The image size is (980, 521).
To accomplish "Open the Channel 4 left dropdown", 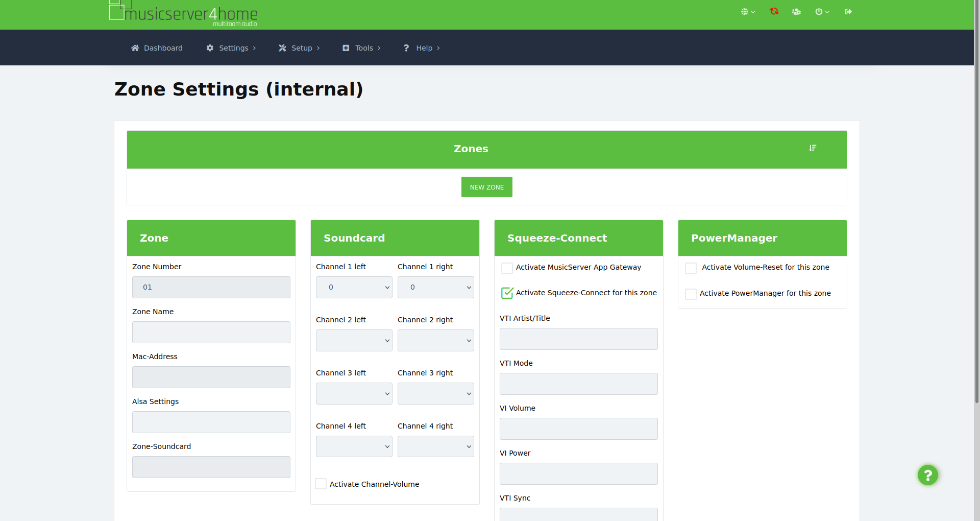I will pos(354,447).
